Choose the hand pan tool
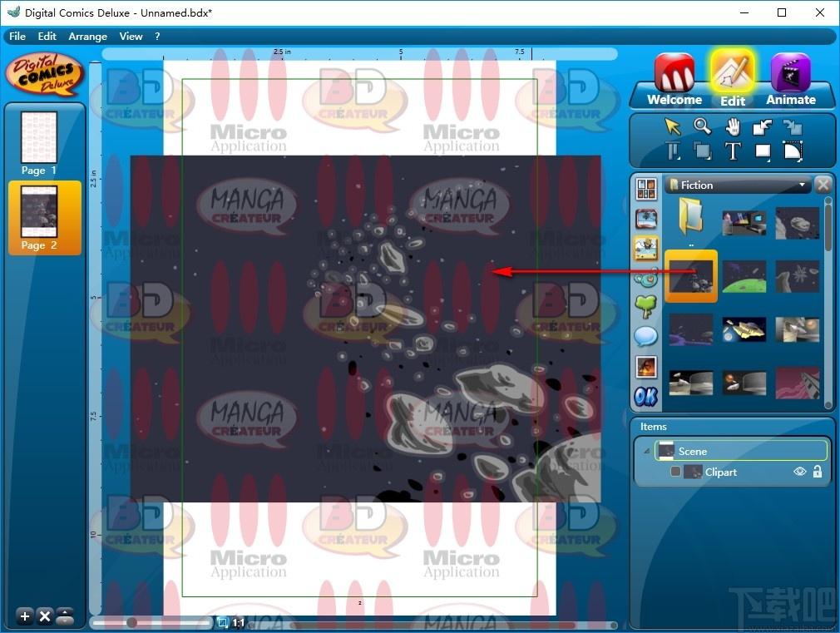Viewport: 840px width, 633px height. point(733,127)
